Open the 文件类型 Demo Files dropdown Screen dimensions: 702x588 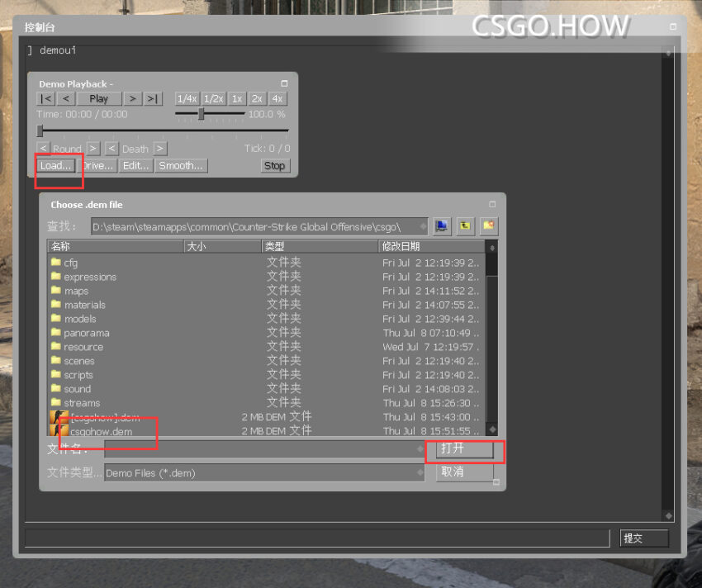point(419,473)
